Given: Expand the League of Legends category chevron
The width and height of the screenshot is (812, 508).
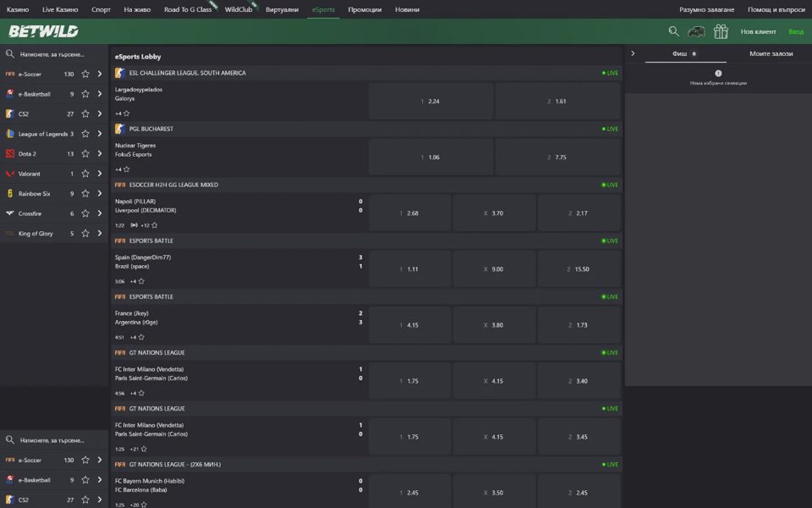Looking at the screenshot, I should coord(100,134).
